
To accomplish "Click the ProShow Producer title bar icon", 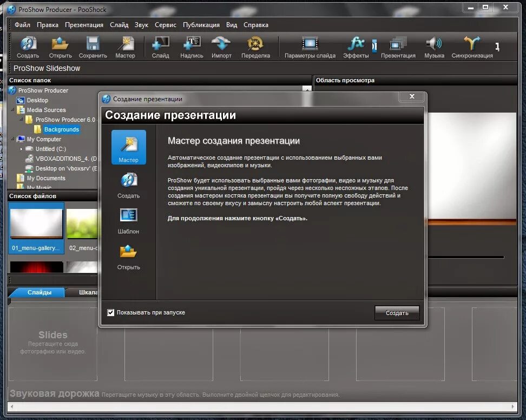I will pos(12,9).
